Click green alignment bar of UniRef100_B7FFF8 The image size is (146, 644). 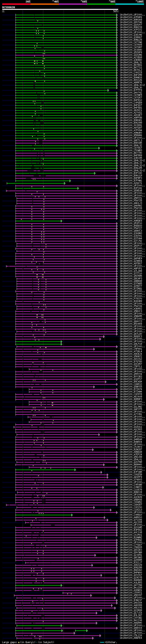click(x=62, y=90)
